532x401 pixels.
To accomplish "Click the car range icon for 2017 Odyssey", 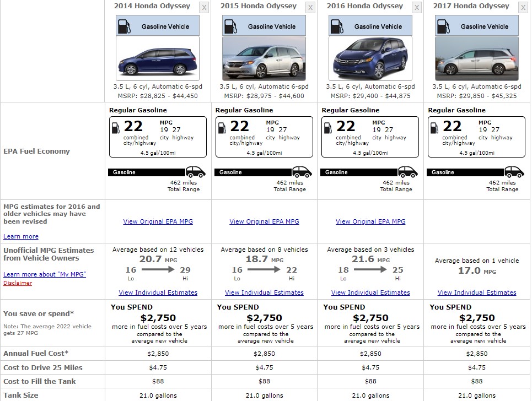I will coord(514,172).
